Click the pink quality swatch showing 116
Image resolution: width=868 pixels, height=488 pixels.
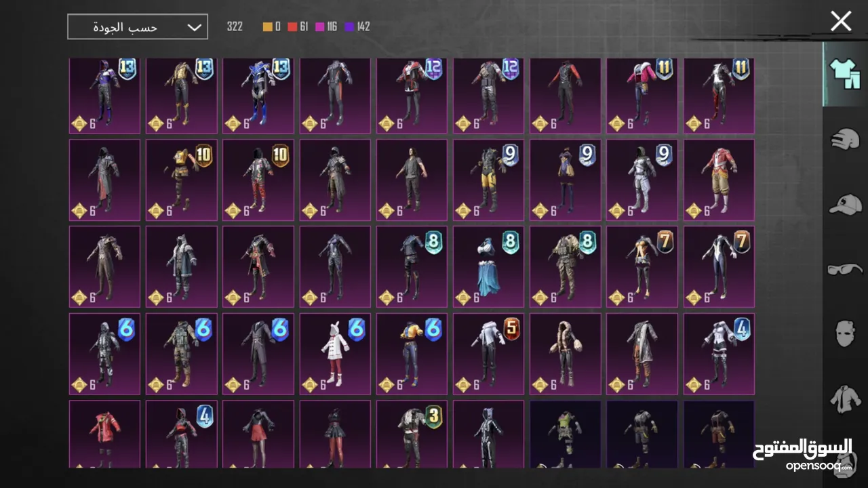(x=326, y=27)
